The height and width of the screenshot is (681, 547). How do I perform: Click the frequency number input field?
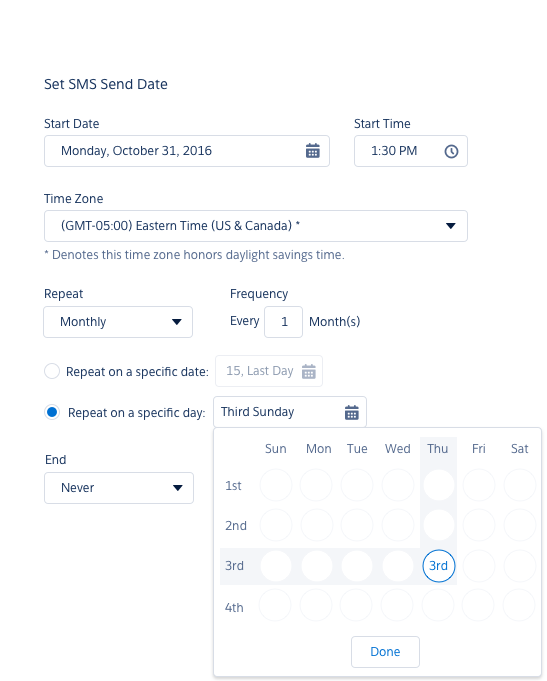(x=283, y=322)
